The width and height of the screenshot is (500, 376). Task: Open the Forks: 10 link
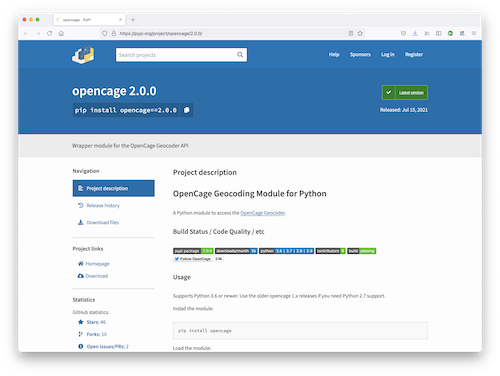click(97, 334)
